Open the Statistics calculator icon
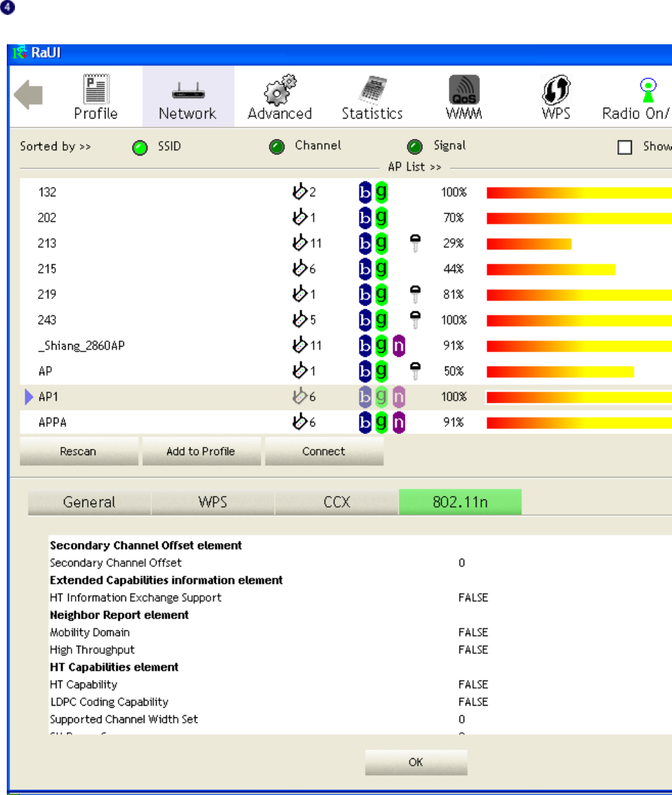This screenshot has width=672, height=795. click(x=372, y=89)
